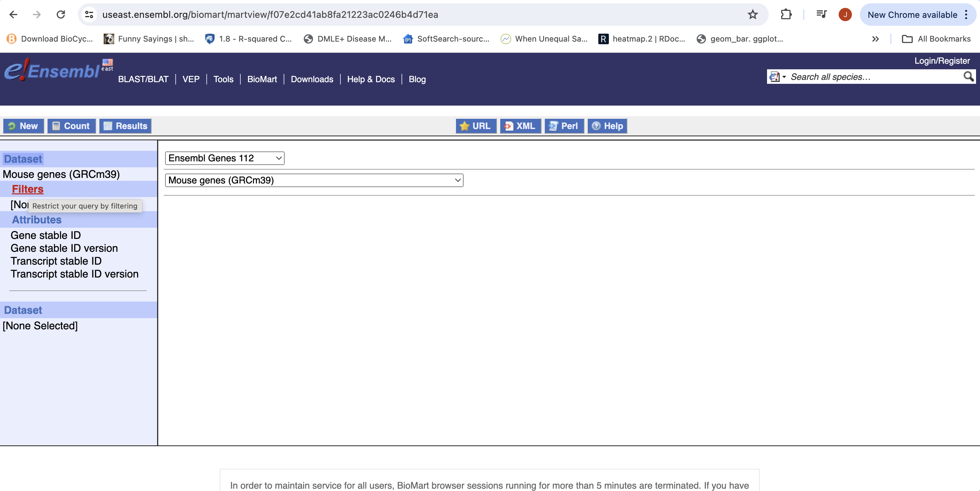The width and height of the screenshot is (980, 491).
Task: Open the Results view
Action: (x=125, y=126)
